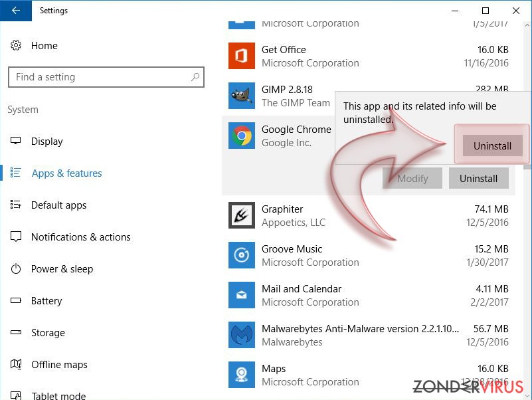The height and width of the screenshot is (400, 532).
Task: Select the Google Chrome app icon
Action: point(242,136)
